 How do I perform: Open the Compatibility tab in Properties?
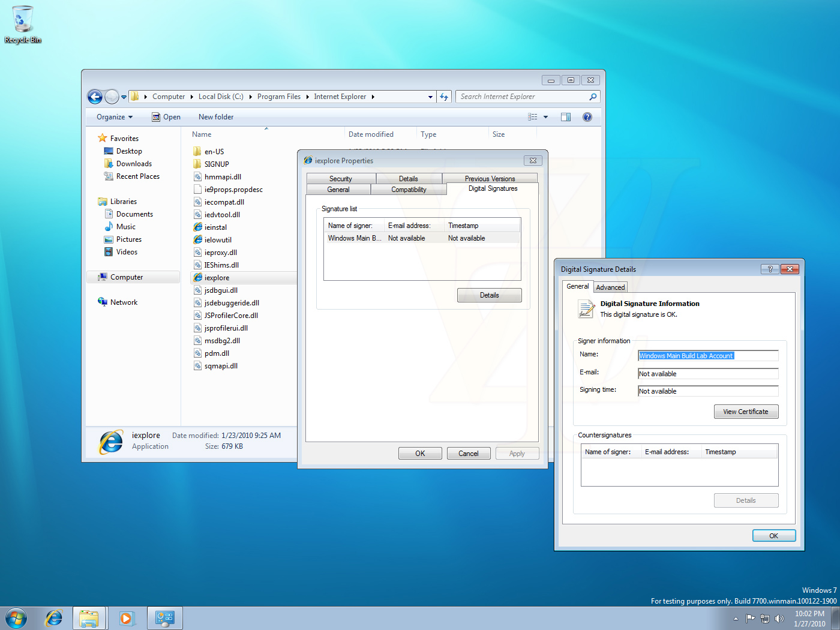click(409, 190)
